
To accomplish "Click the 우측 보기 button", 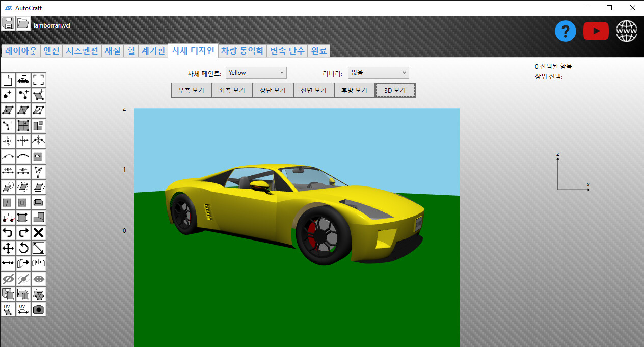I will point(191,90).
